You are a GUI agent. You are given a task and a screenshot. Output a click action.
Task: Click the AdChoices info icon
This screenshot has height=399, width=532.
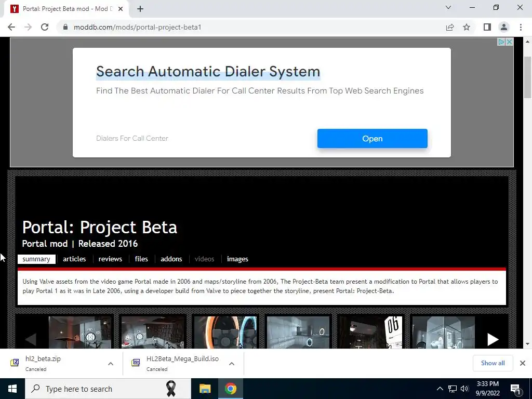coord(501,42)
